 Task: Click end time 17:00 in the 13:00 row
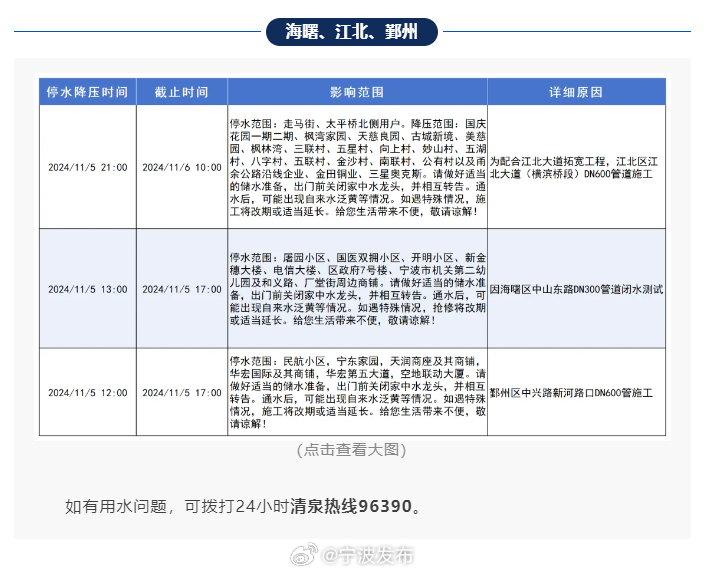(x=182, y=289)
